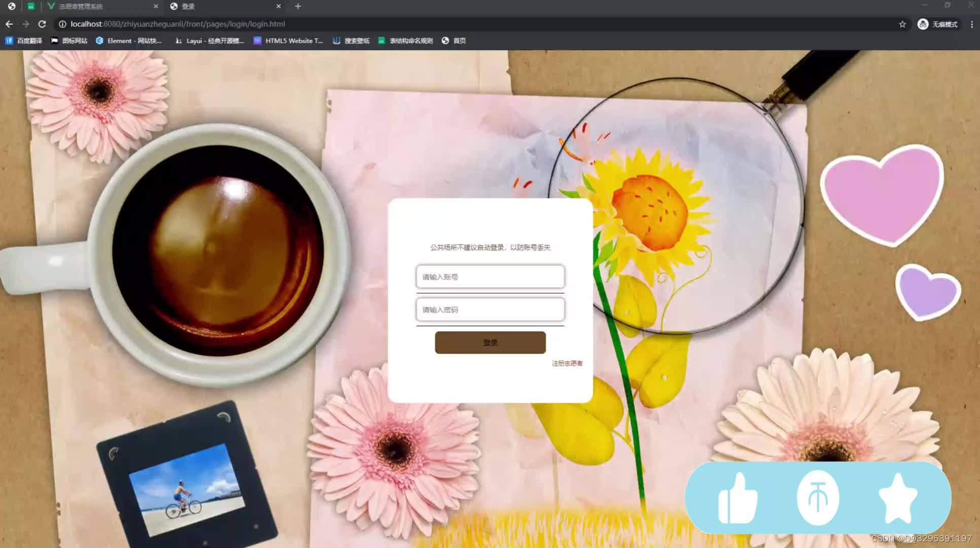Screen dimensions: 980x548
Task: Open the 搜索壁纸 bookmark
Action: pos(351,41)
